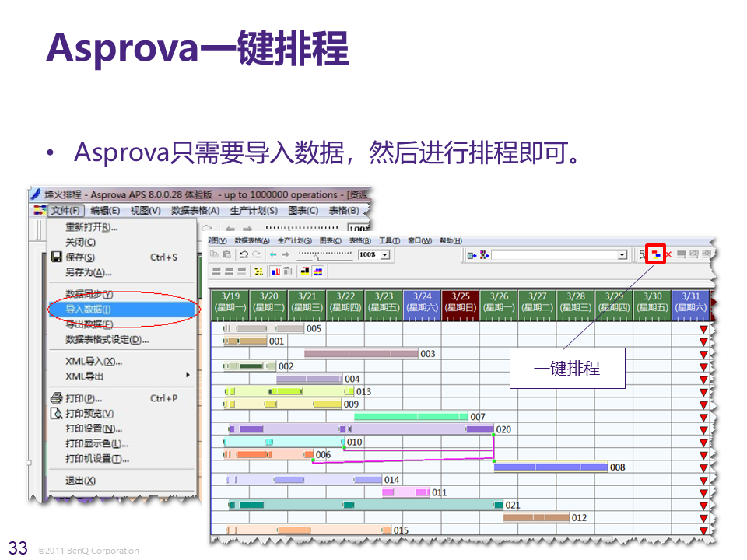Open the 100% zoom dropdown

tap(385, 255)
